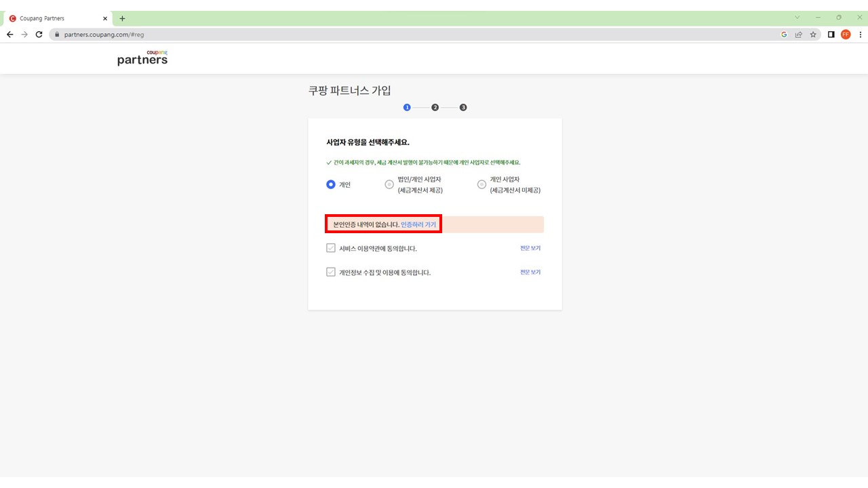Select the 개인 radio option
Screen dimensions: 868x488
[x=331, y=184]
